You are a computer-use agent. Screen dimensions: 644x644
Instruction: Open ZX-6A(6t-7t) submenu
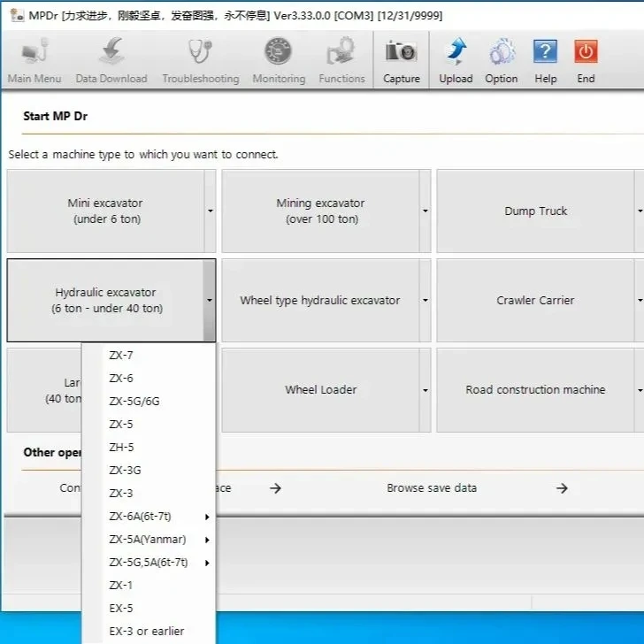click(149, 517)
